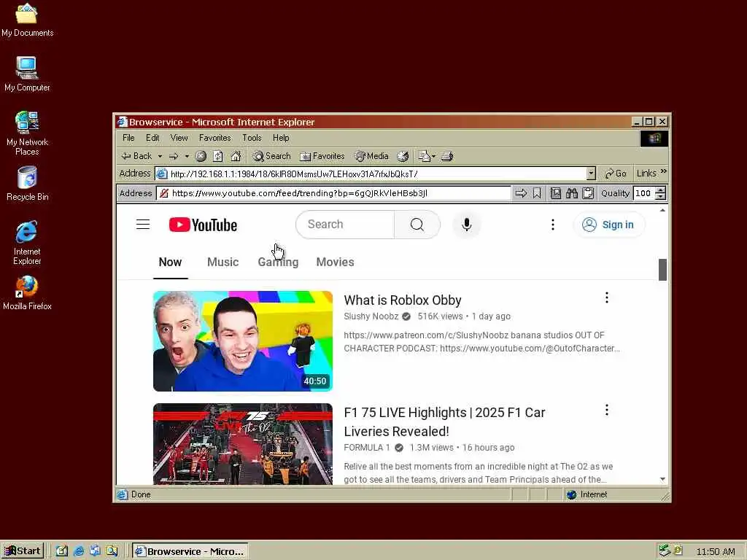Open the Help menu
Screen dimensions: 747x560
pyautogui.click(x=281, y=138)
